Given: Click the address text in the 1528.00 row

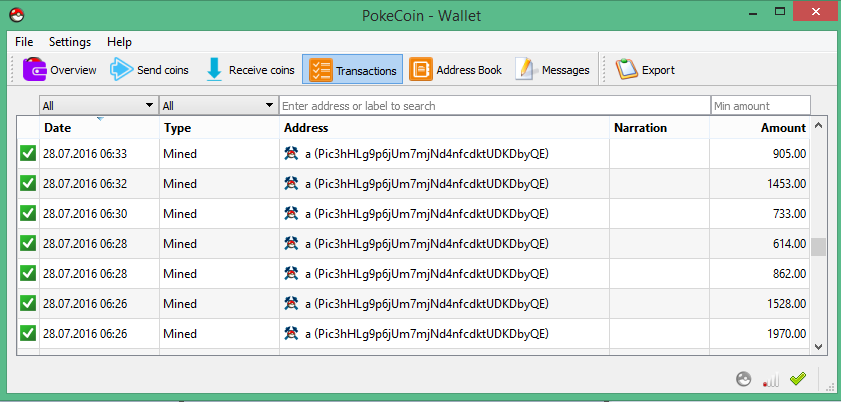Looking at the screenshot, I should click(427, 304).
